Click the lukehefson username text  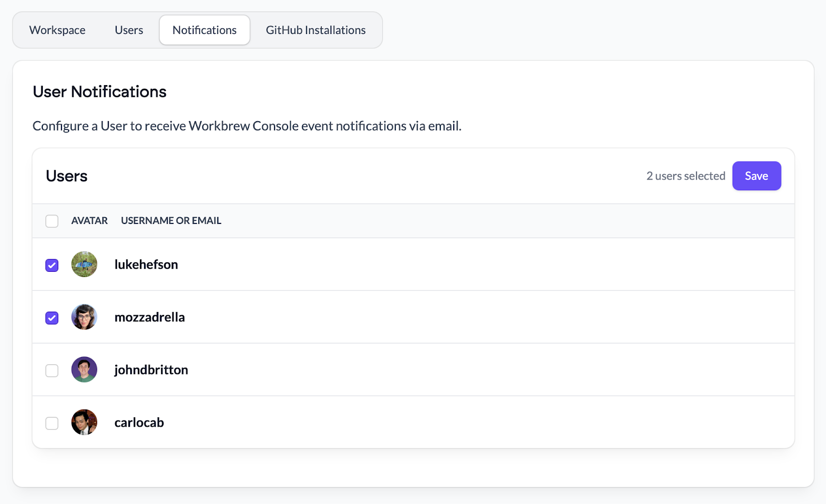click(146, 265)
